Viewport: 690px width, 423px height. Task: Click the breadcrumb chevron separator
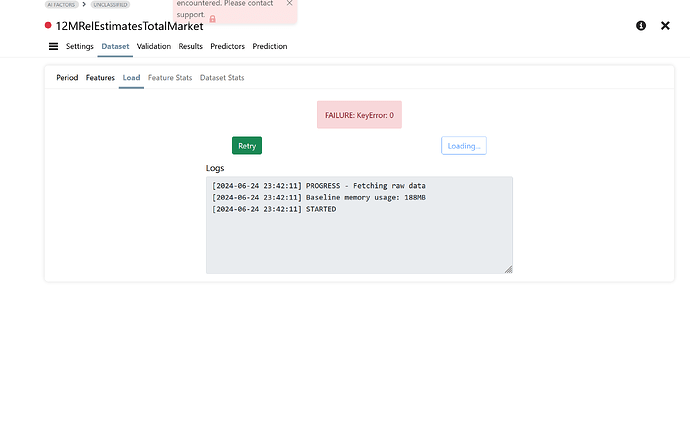(x=84, y=4)
